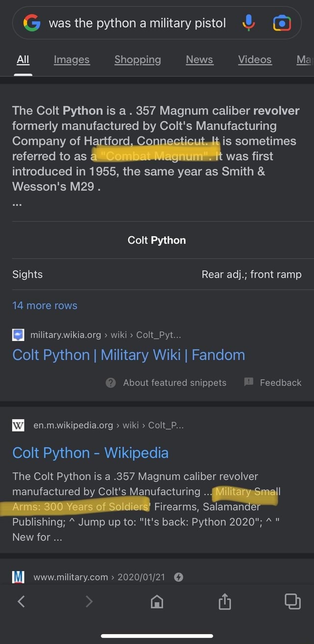The image size is (314, 644).
Task: Tap the forward arrow in bottom toolbar
Action: click(89, 601)
